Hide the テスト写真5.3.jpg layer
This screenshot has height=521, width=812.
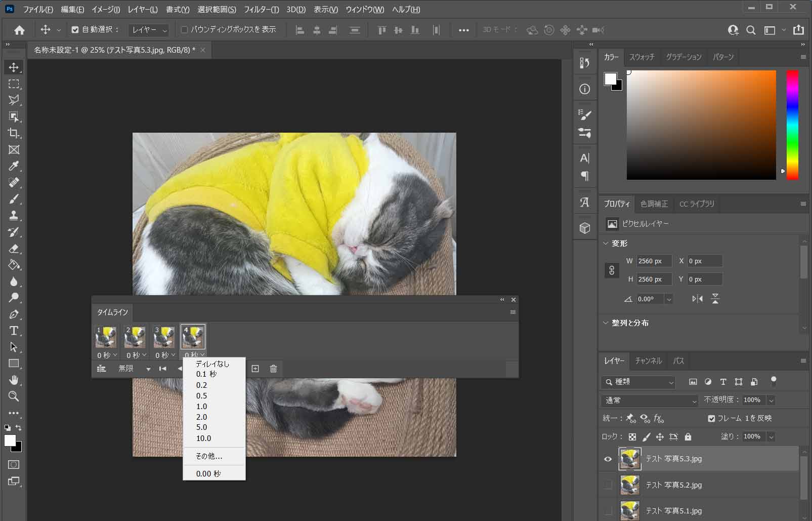[x=608, y=459]
